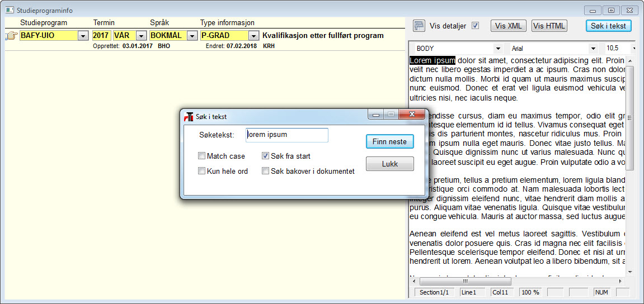Click the Vis HTML button
The width and height of the screenshot is (644, 304).
[x=549, y=26]
